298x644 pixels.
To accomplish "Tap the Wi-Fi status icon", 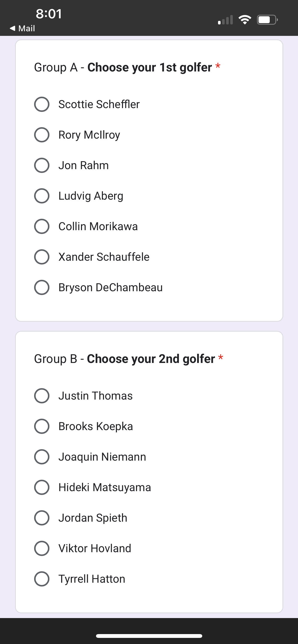I will 245,20.
